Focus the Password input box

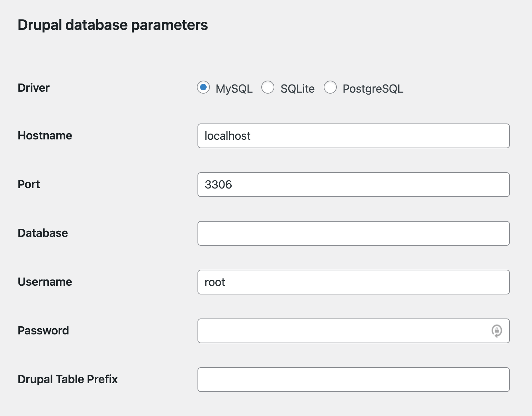point(342,331)
